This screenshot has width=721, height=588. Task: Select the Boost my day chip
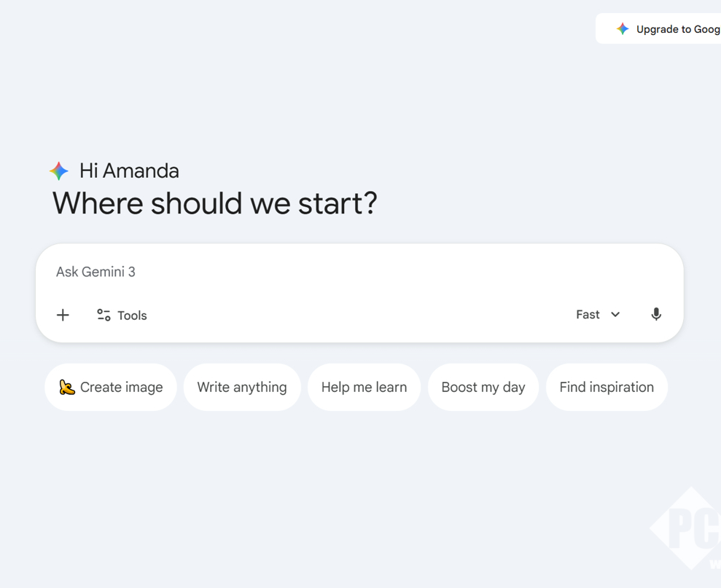coord(483,387)
